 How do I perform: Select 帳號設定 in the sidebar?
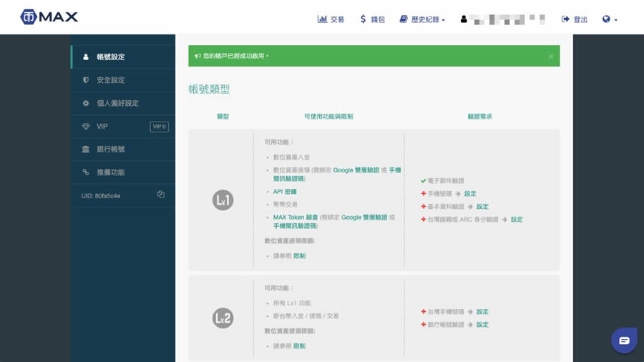[x=110, y=57]
